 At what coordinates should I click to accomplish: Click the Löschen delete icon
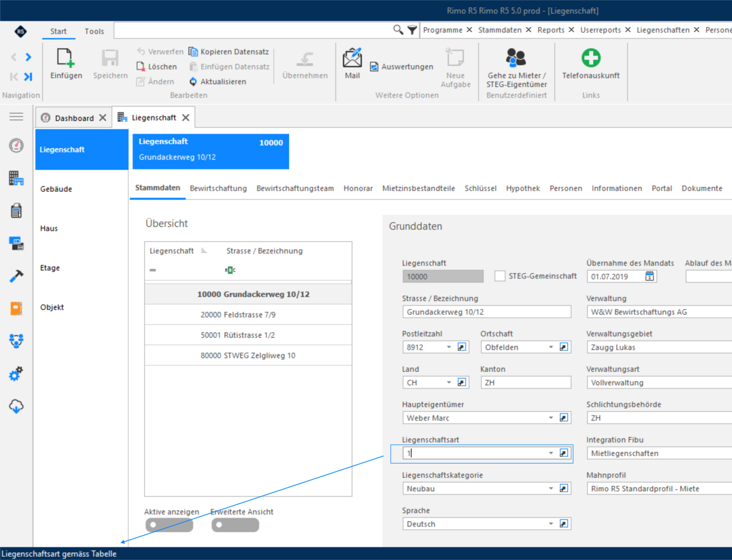tap(141, 67)
